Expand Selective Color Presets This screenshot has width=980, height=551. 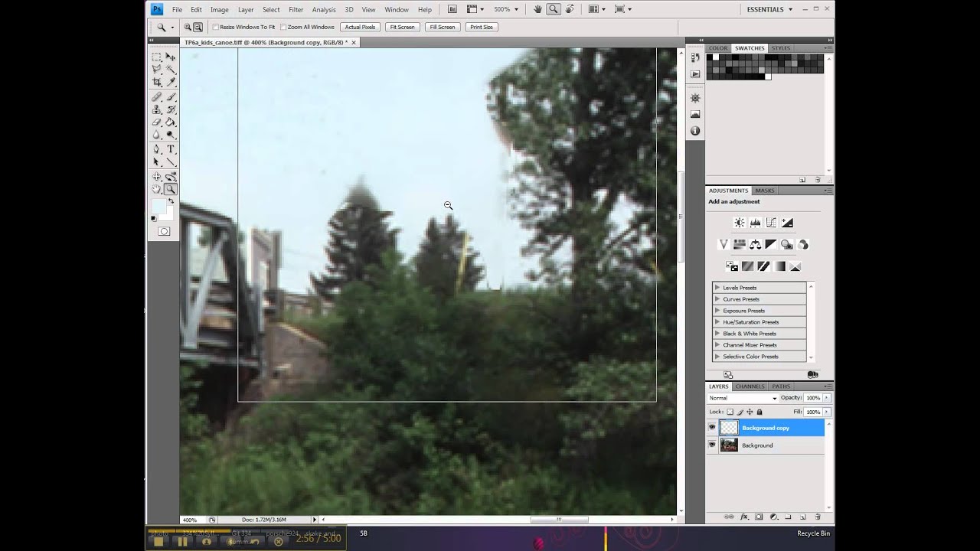[x=717, y=357]
